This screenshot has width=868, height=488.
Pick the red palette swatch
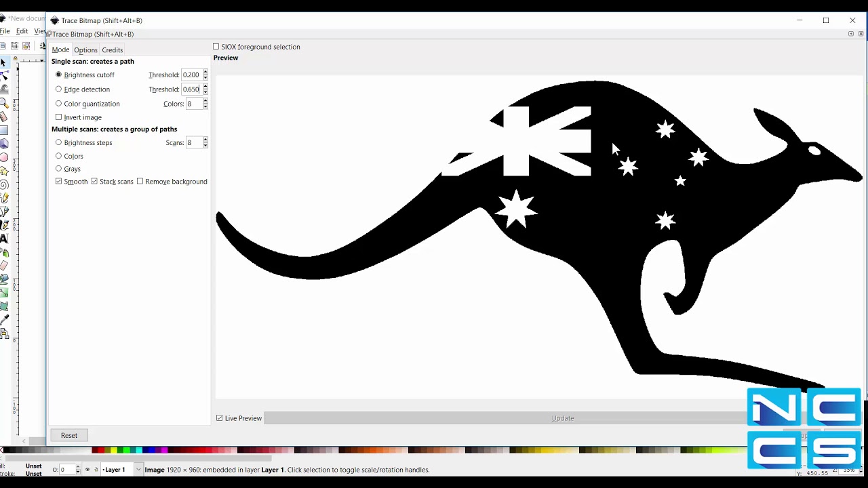(101, 450)
